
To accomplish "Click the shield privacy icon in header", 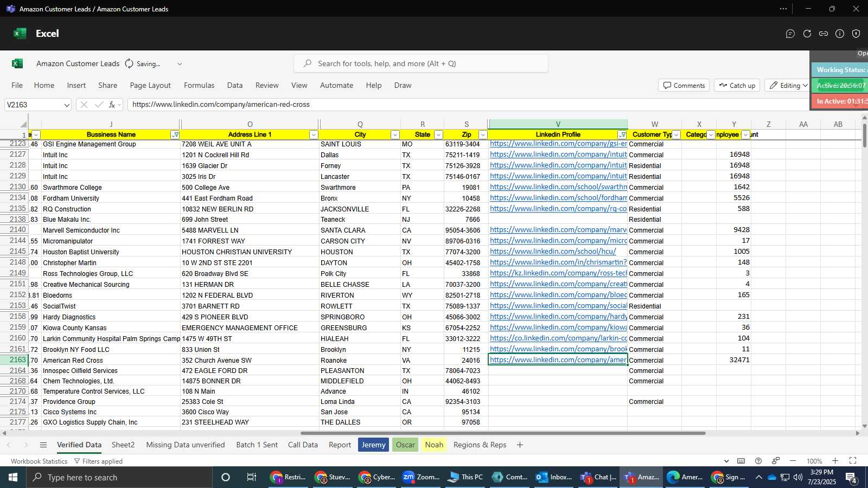I will [x=856, y=34].
